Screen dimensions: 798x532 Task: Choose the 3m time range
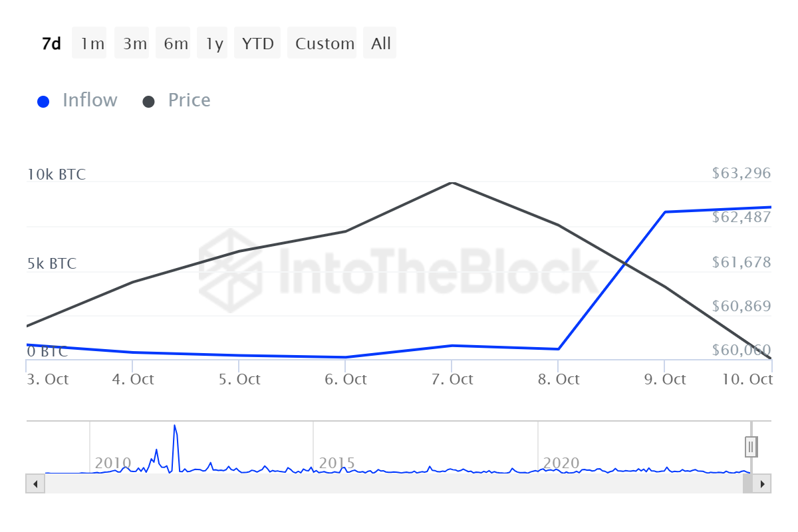(x=134, y=44)
